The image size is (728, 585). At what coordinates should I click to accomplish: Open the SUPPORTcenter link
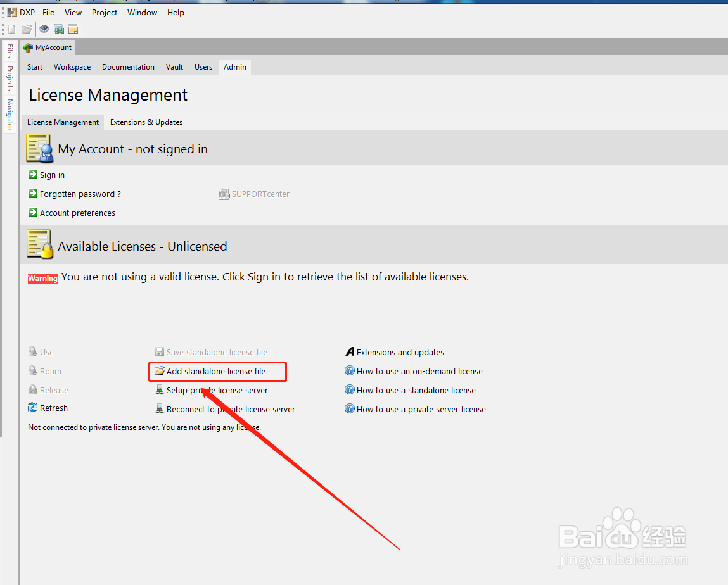260,194
